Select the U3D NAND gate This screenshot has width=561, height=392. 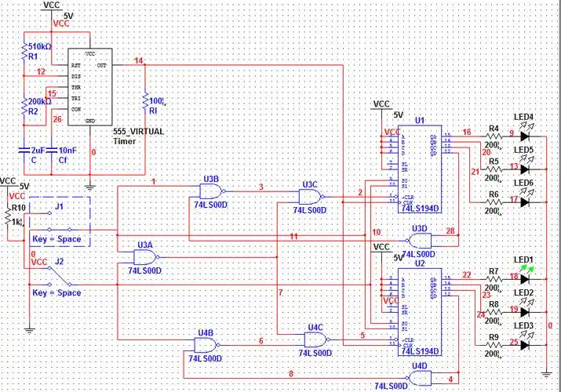point(419,238)
